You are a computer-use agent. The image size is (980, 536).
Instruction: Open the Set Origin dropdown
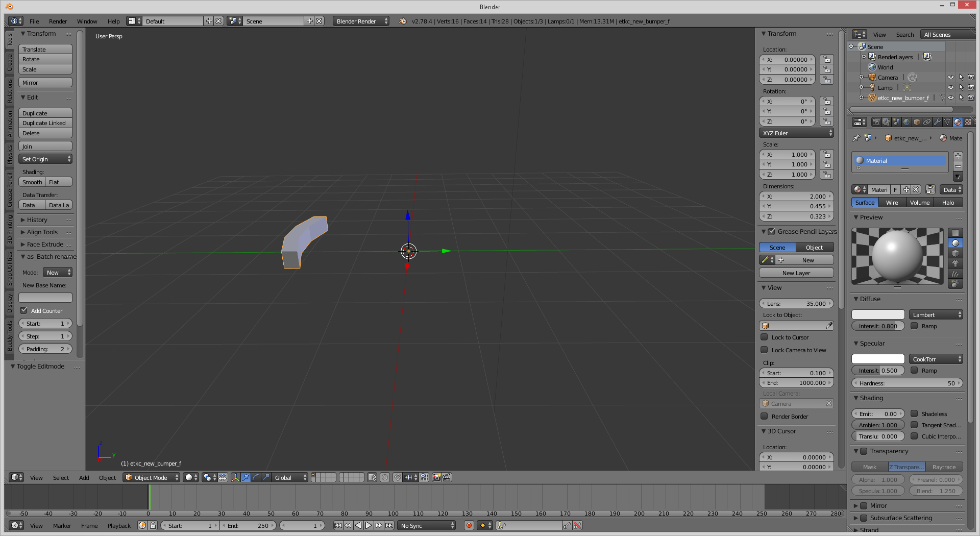coord(45,159)
